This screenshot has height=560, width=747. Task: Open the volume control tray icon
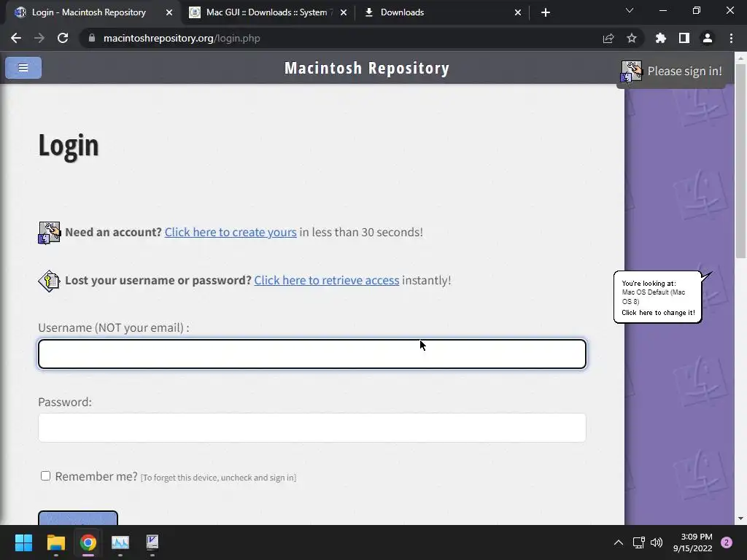(657, 542)
